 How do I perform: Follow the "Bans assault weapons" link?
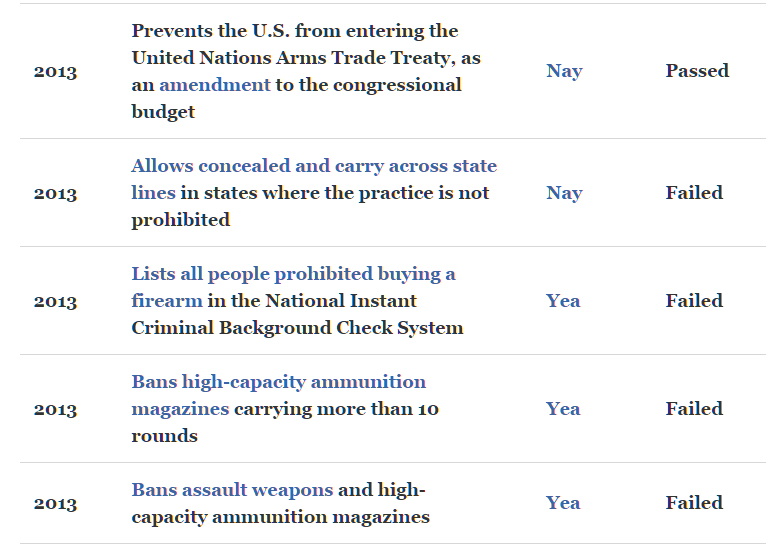[x=232, y=490]
